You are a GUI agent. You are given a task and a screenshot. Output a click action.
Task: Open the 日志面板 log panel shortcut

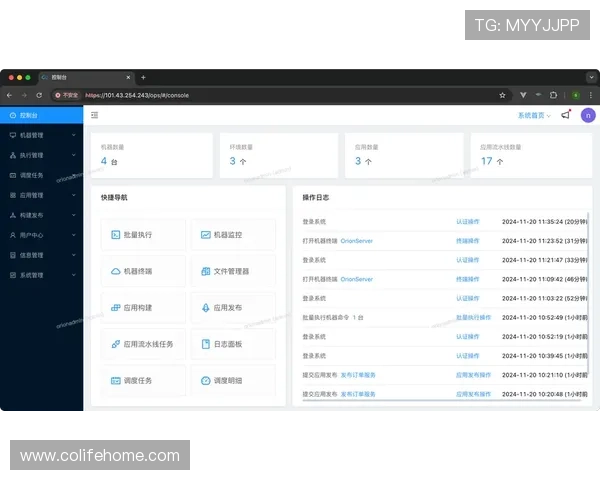[233, 344]
